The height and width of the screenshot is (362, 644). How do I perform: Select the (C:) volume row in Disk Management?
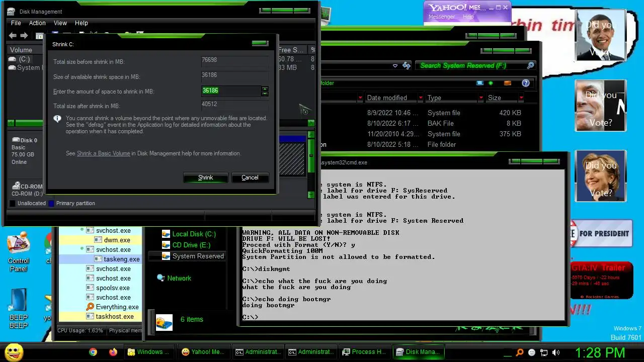24,59
